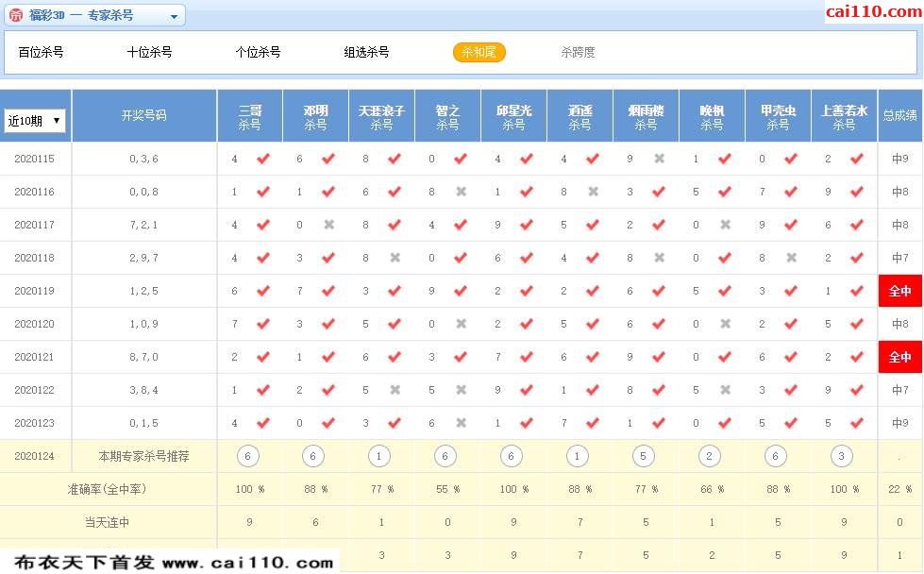Click the 邓明 杀号 column header
924x574 pixels.
point(316,117)
